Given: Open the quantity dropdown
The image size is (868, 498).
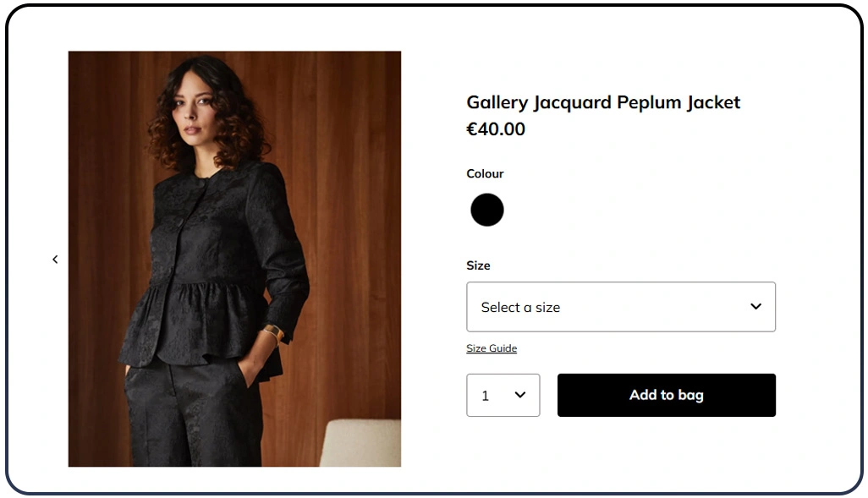Looking at the screenshot, I should 503,395.
